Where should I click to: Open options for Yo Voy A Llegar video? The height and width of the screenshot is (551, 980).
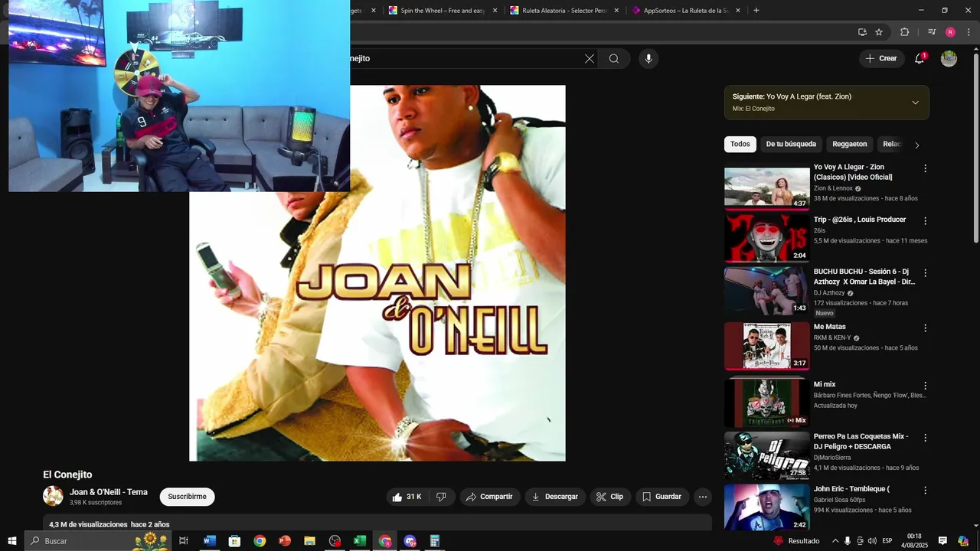pyautogui.click(x=925, y=168)
